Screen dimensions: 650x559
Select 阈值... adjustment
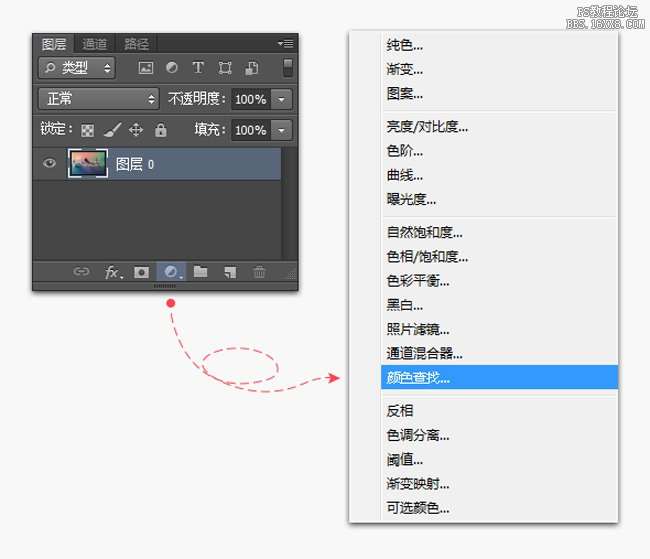[x=499, y=459]
